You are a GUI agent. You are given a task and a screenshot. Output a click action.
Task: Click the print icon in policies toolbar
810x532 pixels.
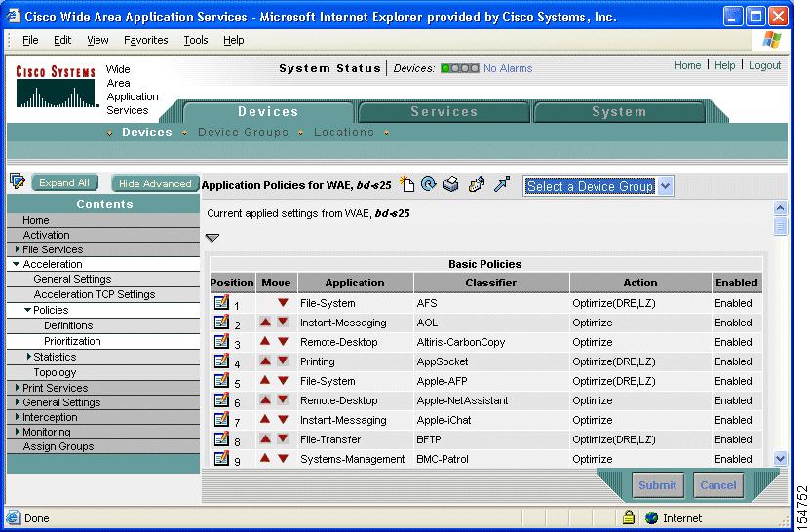tap(450, 184)
